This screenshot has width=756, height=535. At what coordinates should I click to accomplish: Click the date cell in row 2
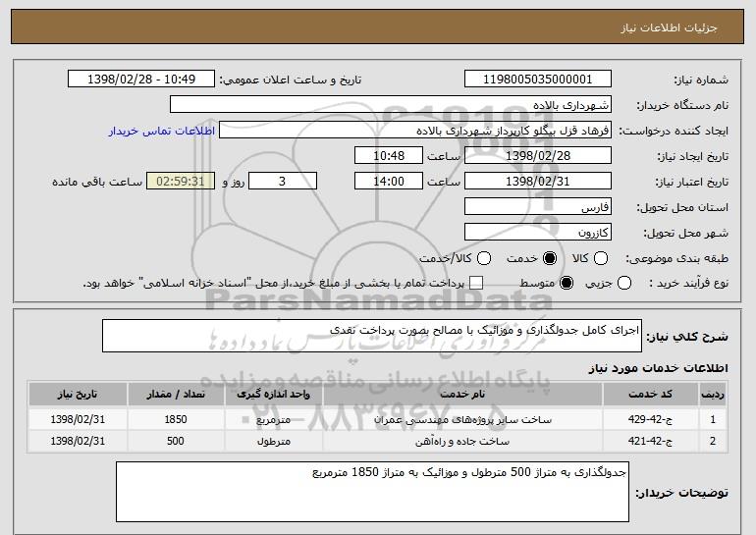point(78,441)
